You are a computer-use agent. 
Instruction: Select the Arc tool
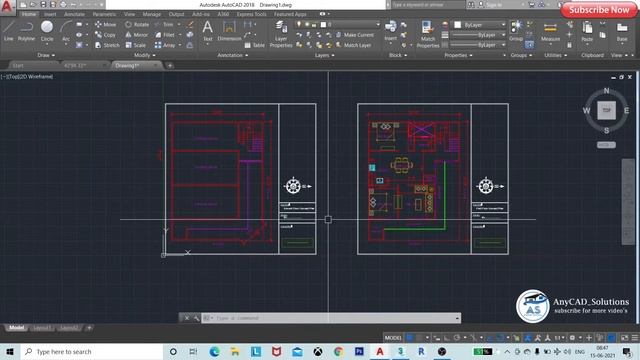[x=66, y=31]
